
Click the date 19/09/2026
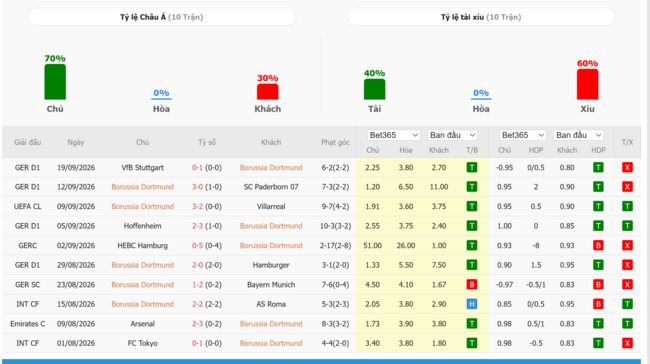[x=76, y=167]
